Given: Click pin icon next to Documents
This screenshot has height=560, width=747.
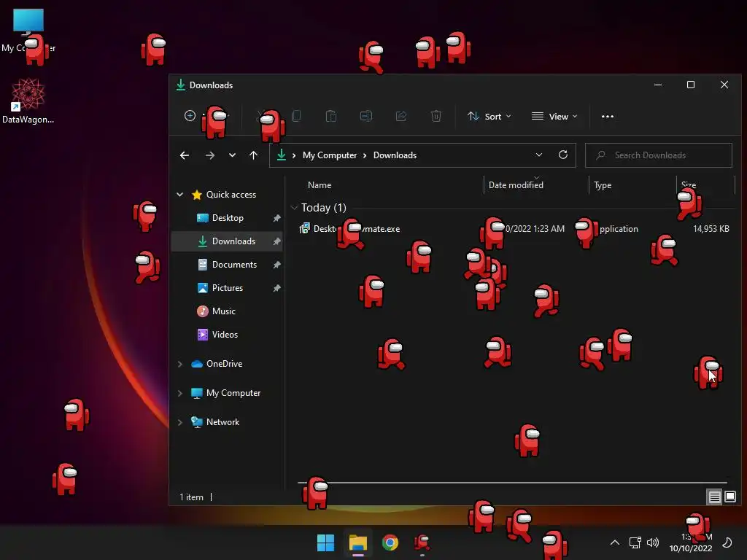Looking at the screenshot, I should (x=276, y=264).
